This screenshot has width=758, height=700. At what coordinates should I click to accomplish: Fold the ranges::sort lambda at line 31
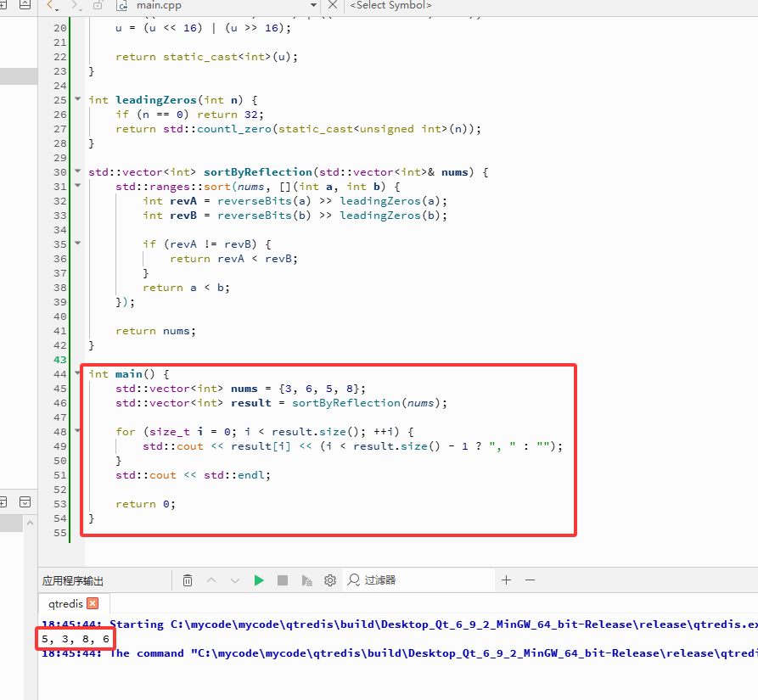point(78,185)
